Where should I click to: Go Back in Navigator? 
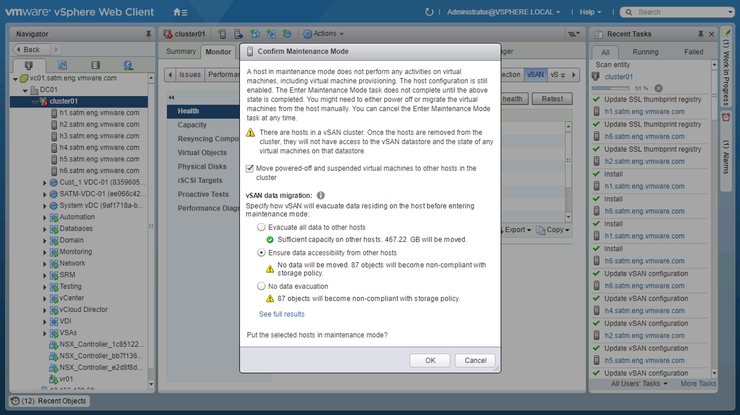(31, 50)
